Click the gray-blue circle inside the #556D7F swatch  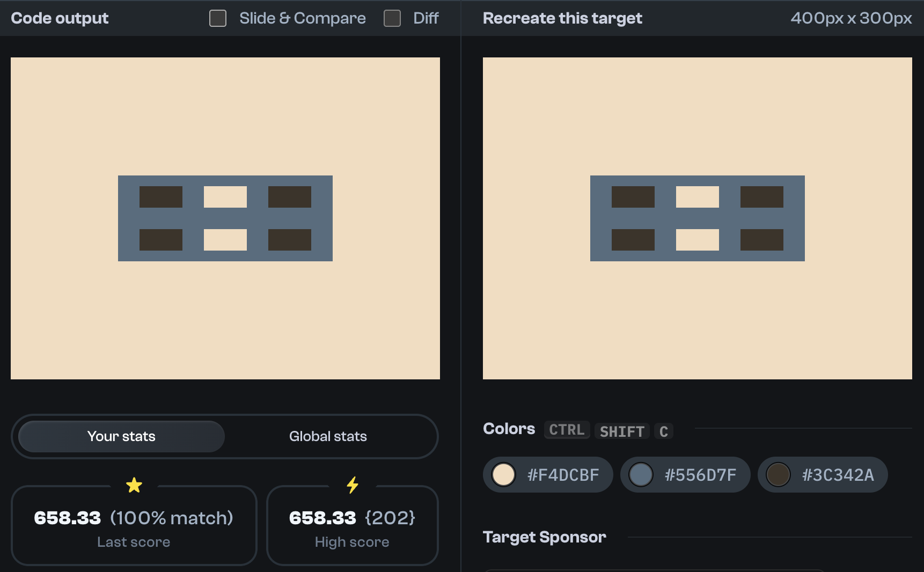(x=641, y=474)
